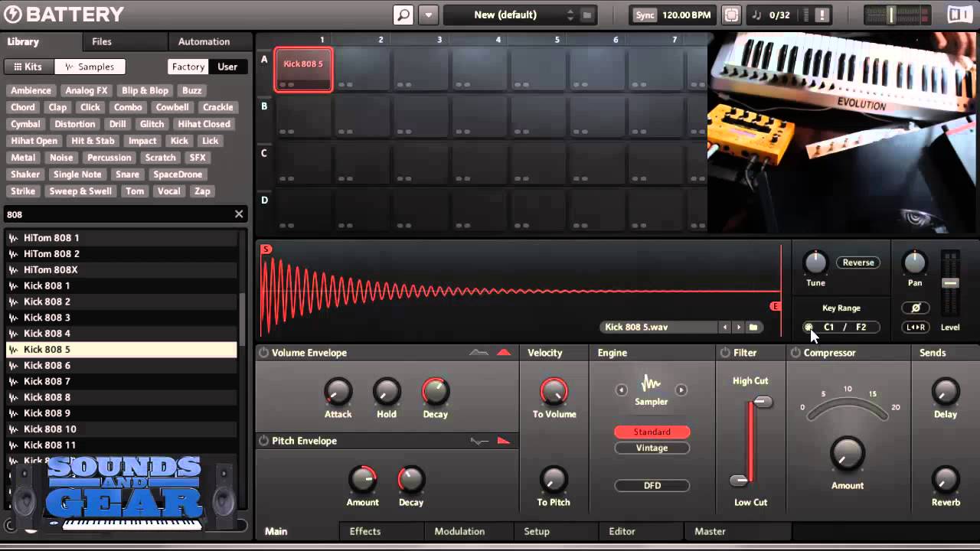This screenshot has width=980, height=551.
Task: Click the phase invert icon below Pan
Action: (915, 308)
